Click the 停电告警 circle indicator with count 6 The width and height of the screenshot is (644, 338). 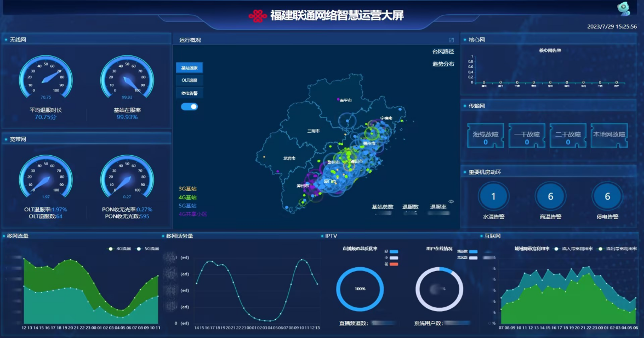pyautogui.click(x=607, y=196)
